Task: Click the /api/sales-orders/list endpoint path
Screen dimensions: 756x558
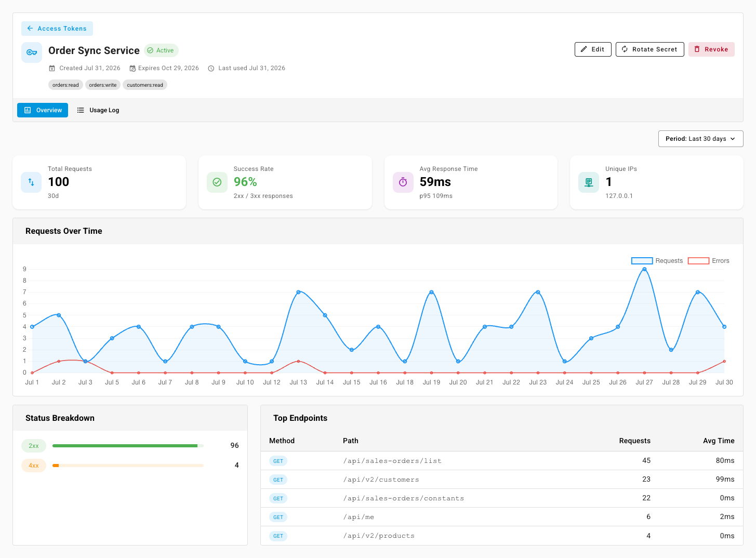Action: click(392, 461)
